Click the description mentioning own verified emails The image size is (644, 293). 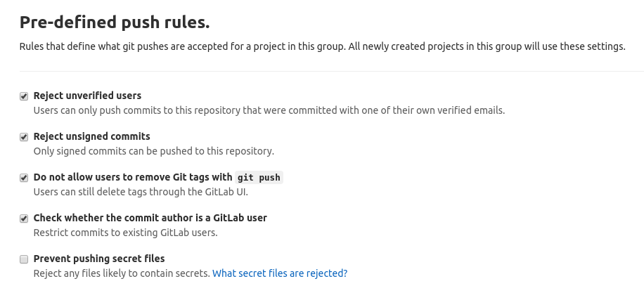[269, 110]
